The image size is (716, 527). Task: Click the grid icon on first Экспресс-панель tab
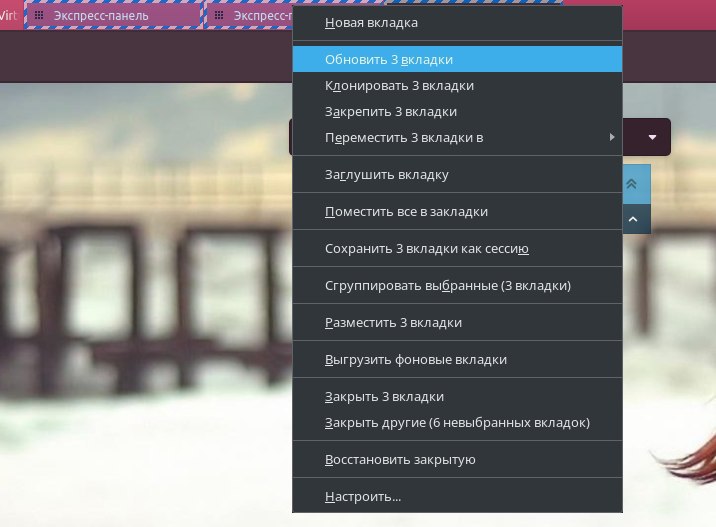[x=39, y=16]
